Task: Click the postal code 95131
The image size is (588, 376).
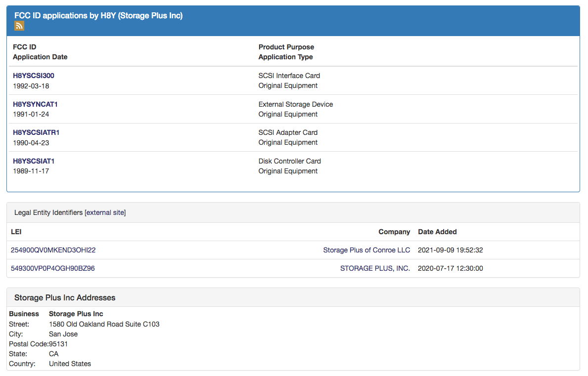Action: point(58,344)
